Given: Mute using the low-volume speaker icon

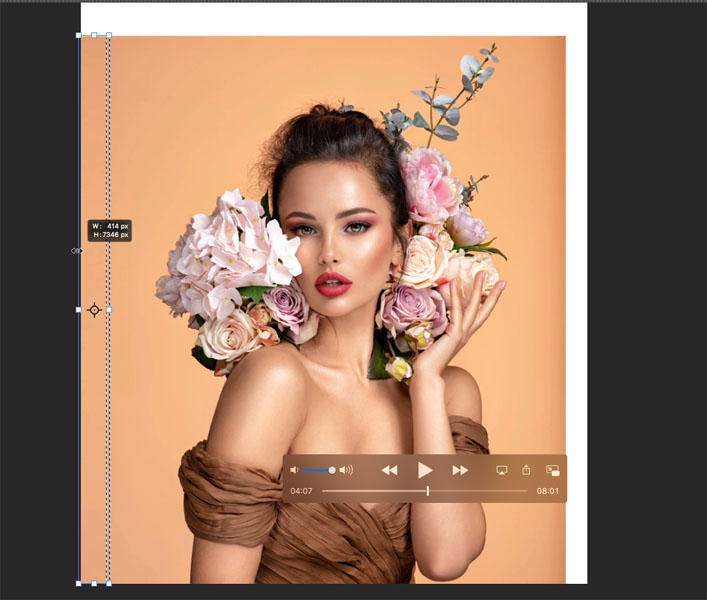Looking at the screenshot, I should [294, 470].
